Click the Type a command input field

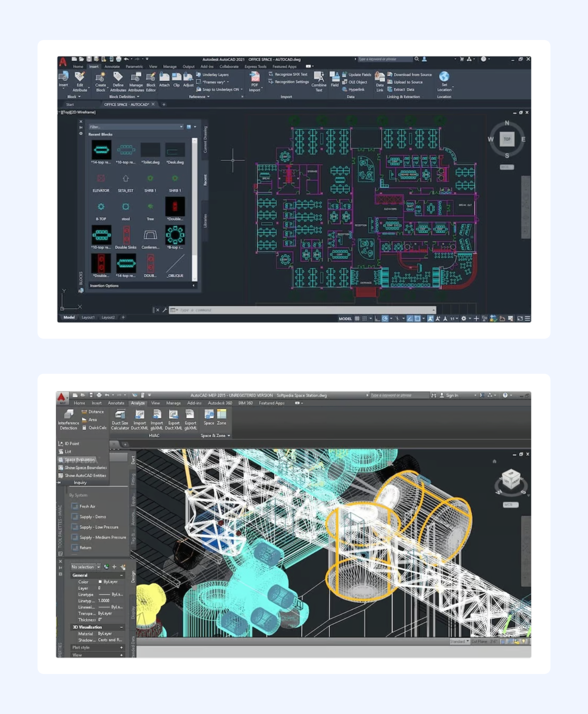tap(302, 310)
